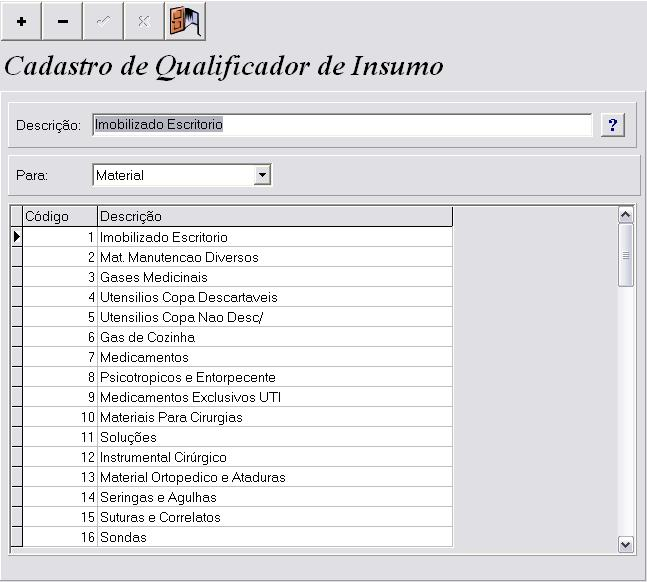Click the minus icon to delete record

tap(62, 21)
